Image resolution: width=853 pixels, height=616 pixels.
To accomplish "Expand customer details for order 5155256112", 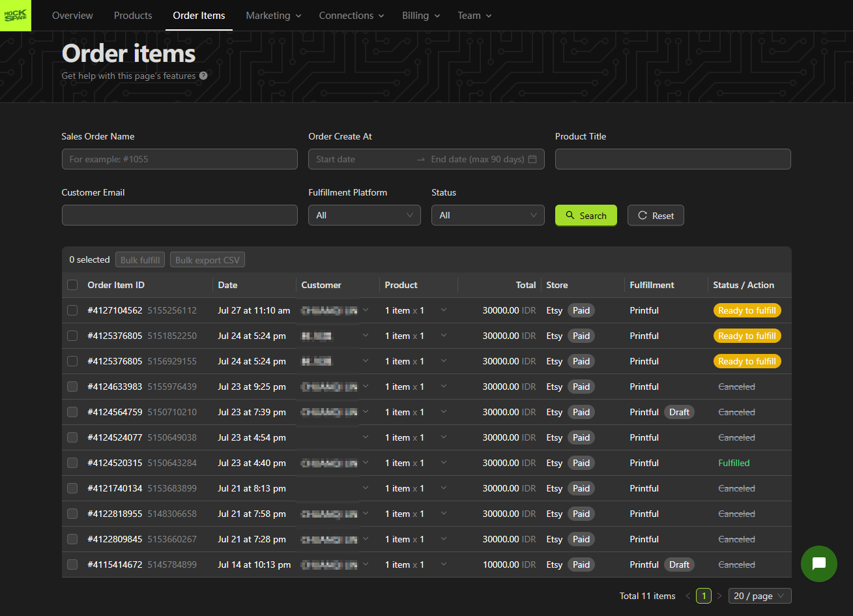I will coord(366,310).
